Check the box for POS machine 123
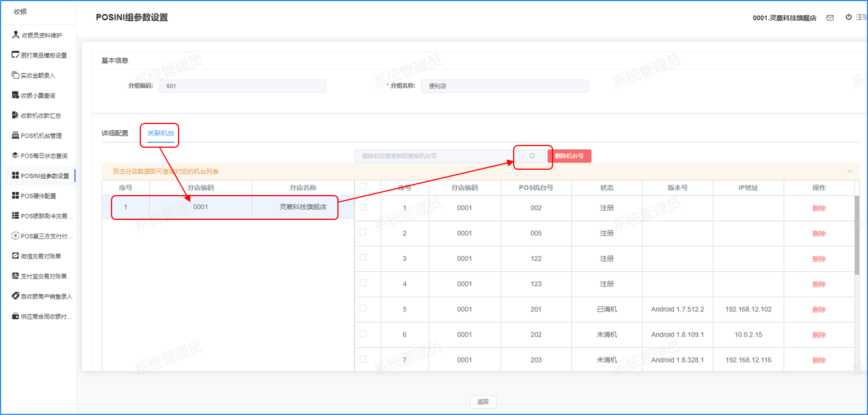868x415 pixels. [x=363, y=283]
